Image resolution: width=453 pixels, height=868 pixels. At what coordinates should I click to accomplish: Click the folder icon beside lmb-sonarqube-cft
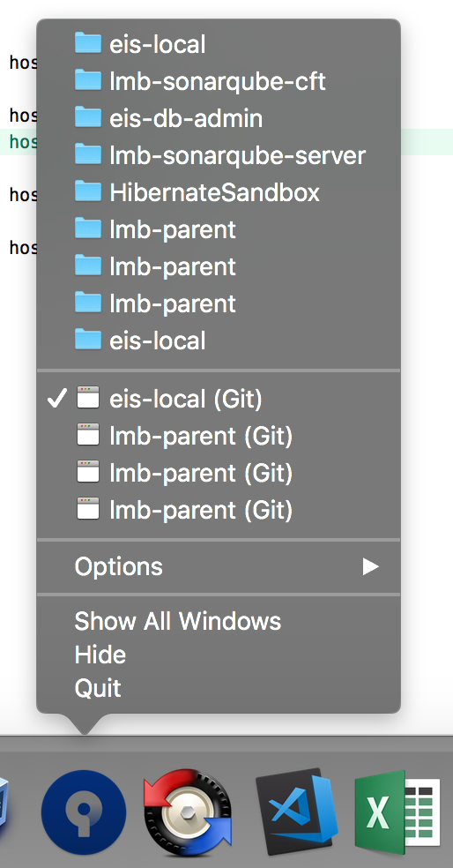coord(88,81)
